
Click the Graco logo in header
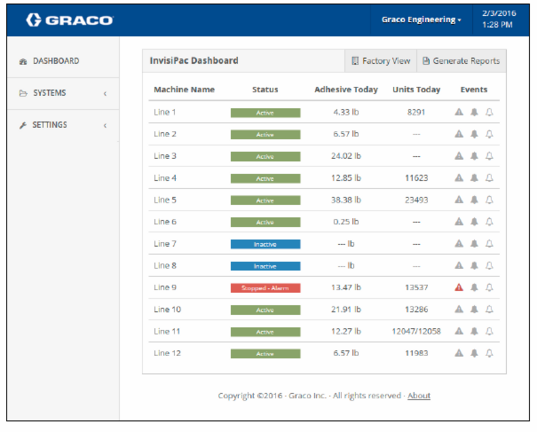click(x=70, y=20)
